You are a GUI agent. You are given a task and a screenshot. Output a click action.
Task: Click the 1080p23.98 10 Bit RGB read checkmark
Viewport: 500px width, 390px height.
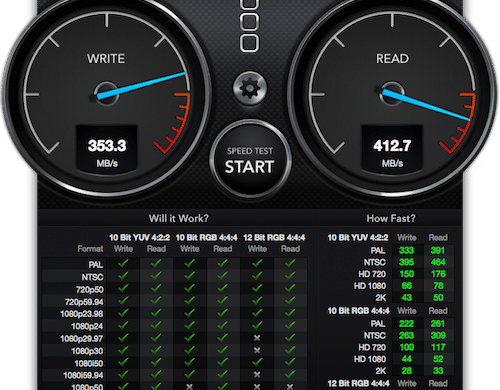click(x=222, y=313)
